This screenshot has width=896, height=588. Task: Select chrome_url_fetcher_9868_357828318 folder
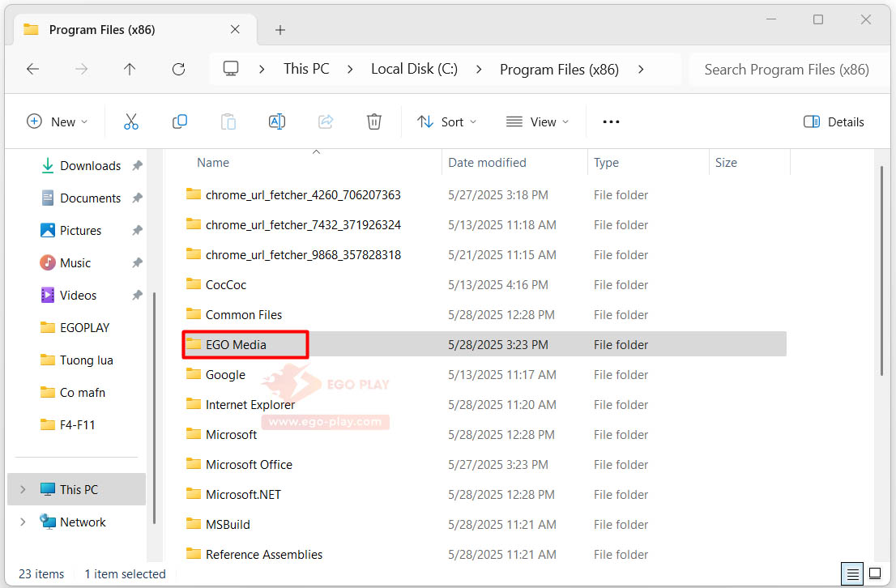coord(303,255)
